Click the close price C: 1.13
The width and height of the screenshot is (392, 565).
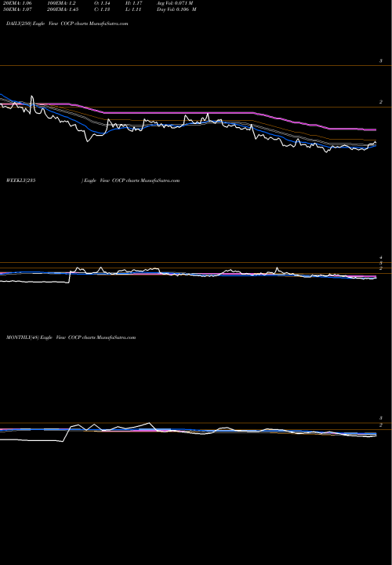point(102,9)
